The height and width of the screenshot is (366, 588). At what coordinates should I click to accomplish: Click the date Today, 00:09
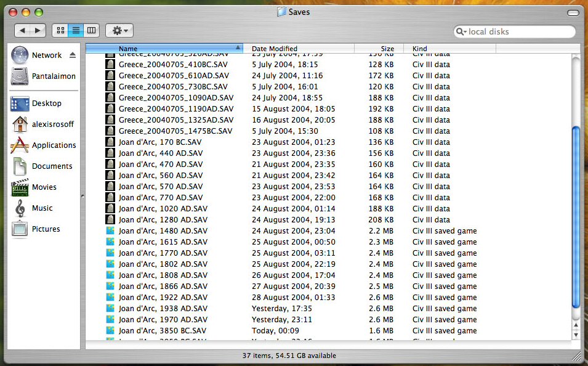coord(275,331)
